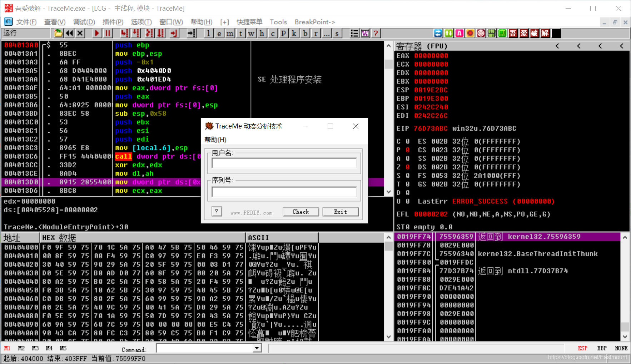This screenshot has height=364, width=631.
Task: Click the Trace into toolbar icon
Action: pyautogui.click(x=149, y=33)
